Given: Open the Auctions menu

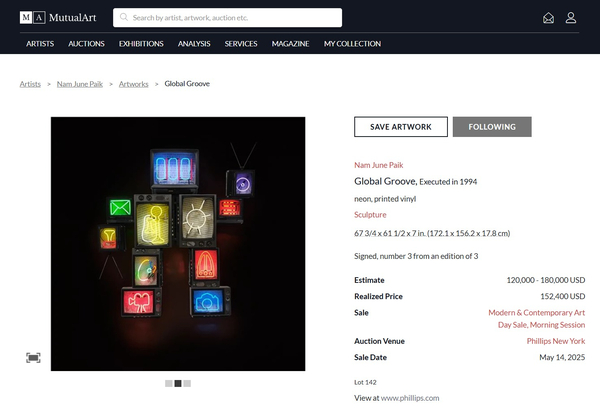Looking at the screenshot, I should pyautogui.click(x=86, y=44).
